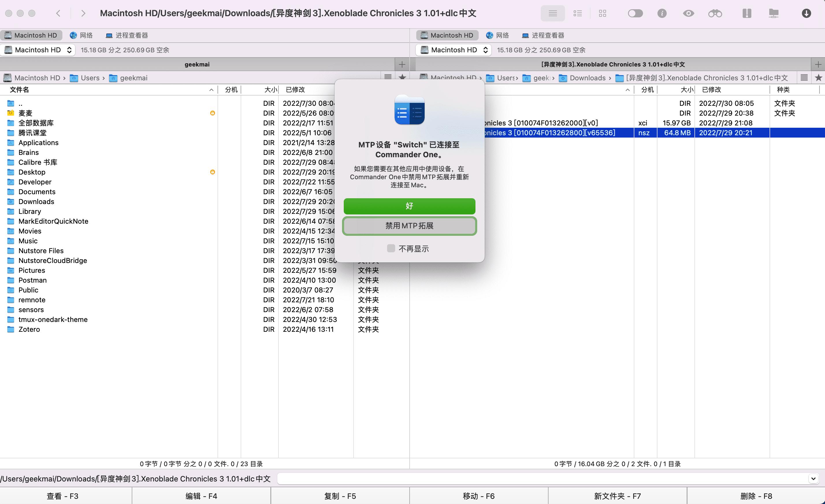Open the downloads queue icon

click(x=806, y=13)
